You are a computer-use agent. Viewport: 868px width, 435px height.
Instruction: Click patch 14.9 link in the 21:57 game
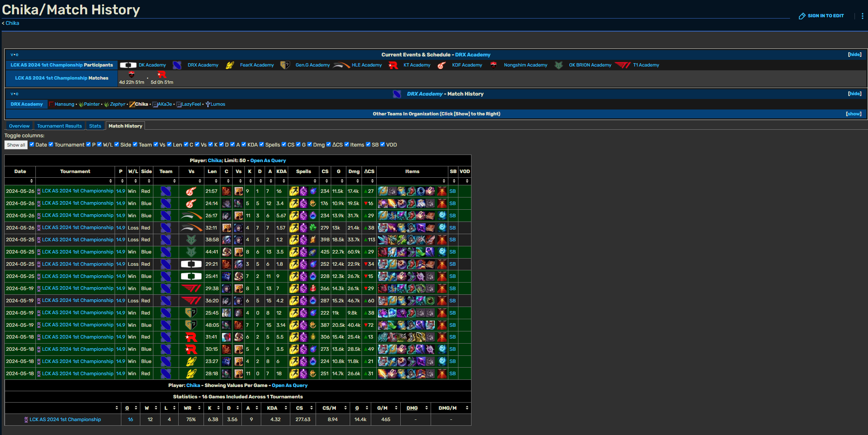click(121, 191)
